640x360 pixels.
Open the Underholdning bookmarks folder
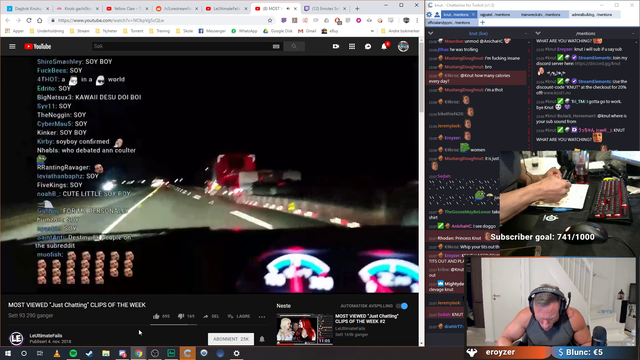click(47, 31)
